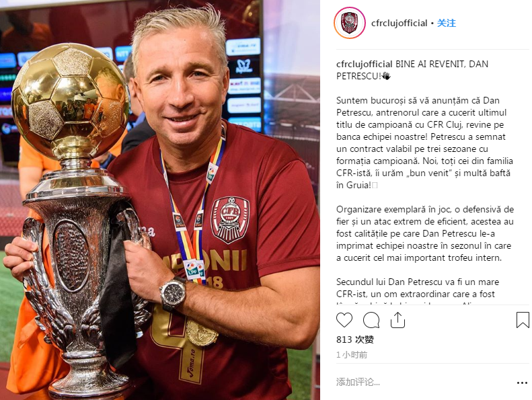Click the Dan Petrescu trophy photo
The image size is (532, 400).
(x=160, y=200)
